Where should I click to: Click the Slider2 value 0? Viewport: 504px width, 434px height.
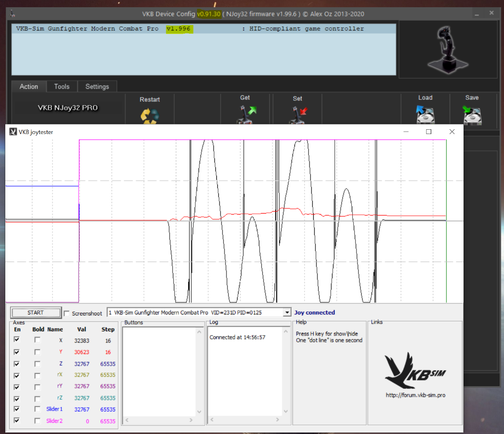pos(87,421)
